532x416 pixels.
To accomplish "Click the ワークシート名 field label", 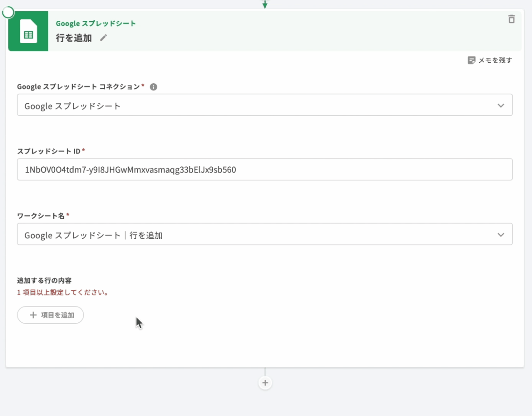I will [41, 215].
